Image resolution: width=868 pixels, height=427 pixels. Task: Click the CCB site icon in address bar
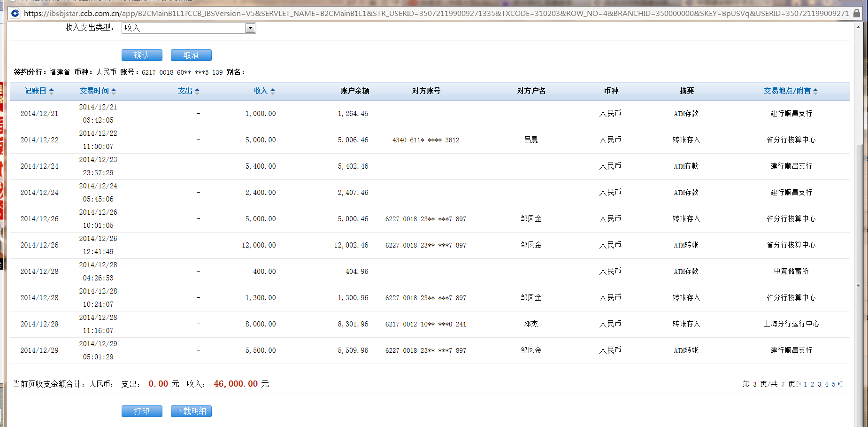click(15, 13)
